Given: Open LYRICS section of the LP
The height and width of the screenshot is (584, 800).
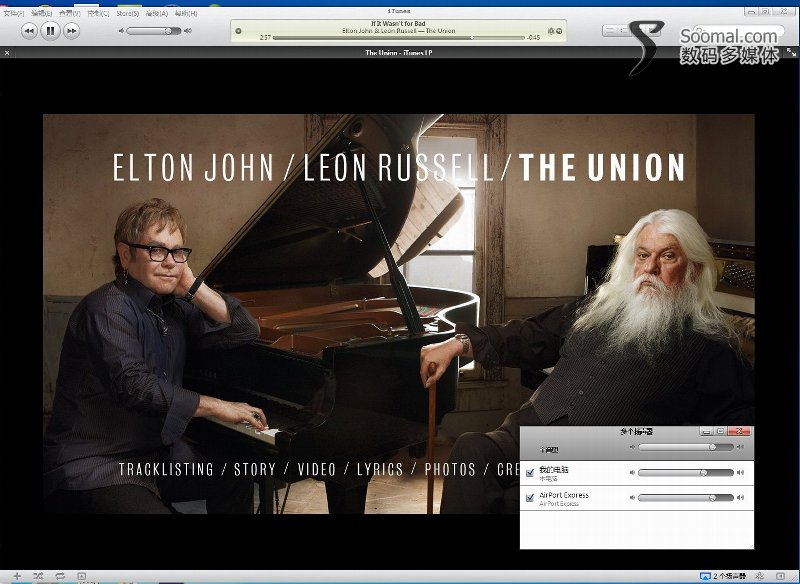Looking at the screenshot, I should click(380, 469).
